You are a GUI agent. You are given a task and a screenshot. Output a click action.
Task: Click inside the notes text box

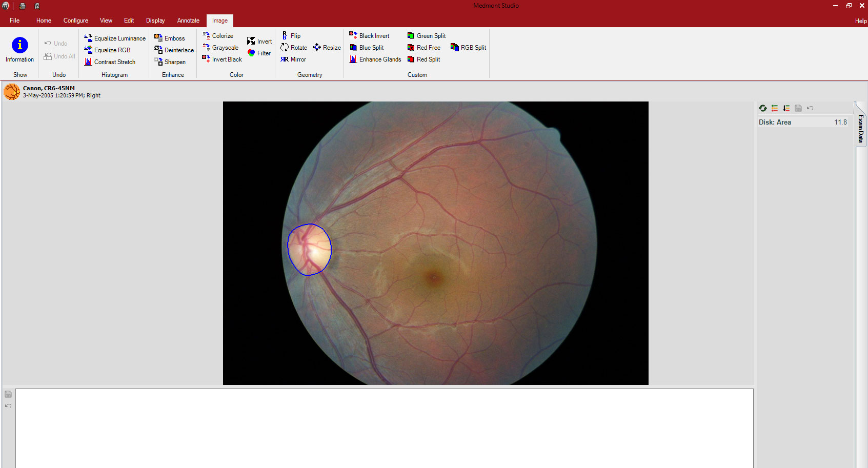(x=385, y=428)
